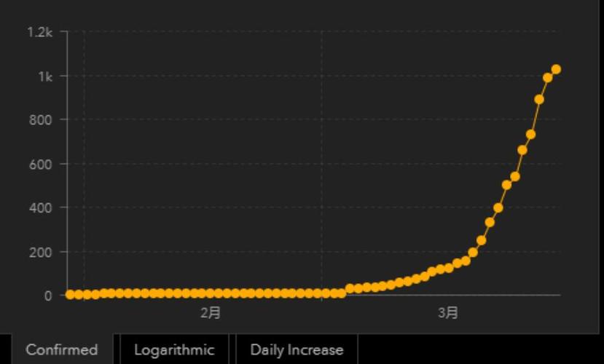Select the Daily Increase tab
This screenshot has width=604, height=364.
pyautogui.click(x=297, y=349)
